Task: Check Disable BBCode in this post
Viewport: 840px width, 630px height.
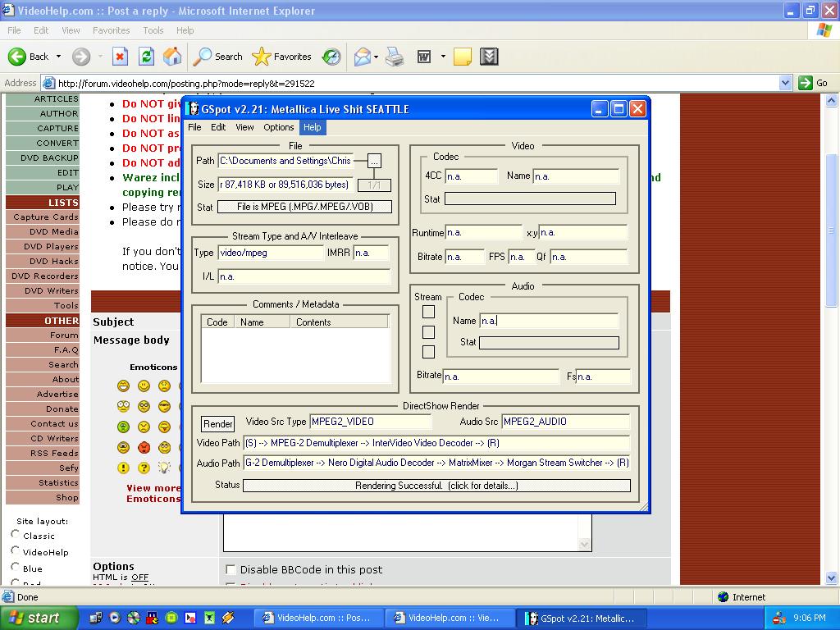Action: click(x=231, y=569)
